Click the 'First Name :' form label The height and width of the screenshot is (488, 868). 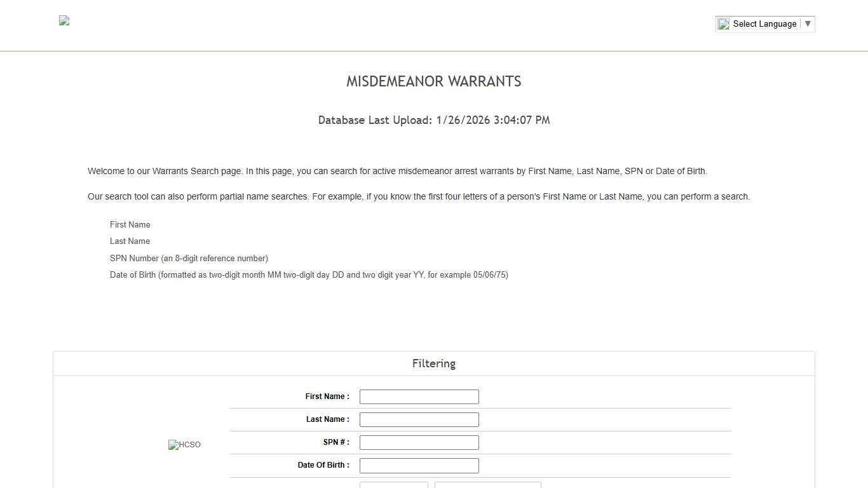point(327,396)
